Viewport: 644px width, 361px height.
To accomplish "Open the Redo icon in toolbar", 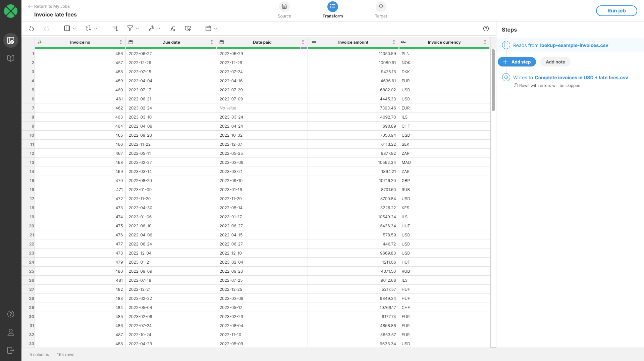I will [x=47, y=29].
